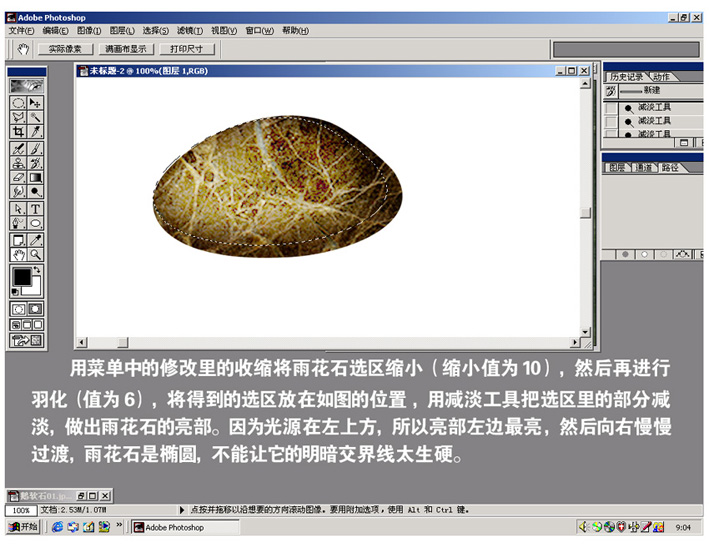This screenshot has height=548, width=709.
Task: Open the Windows 开始 start button
Action: pyautogui.click(x=24, y=527)
